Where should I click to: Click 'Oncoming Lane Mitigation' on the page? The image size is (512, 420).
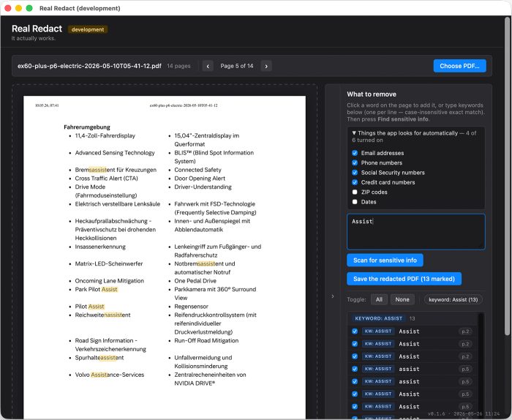point(110,281)
